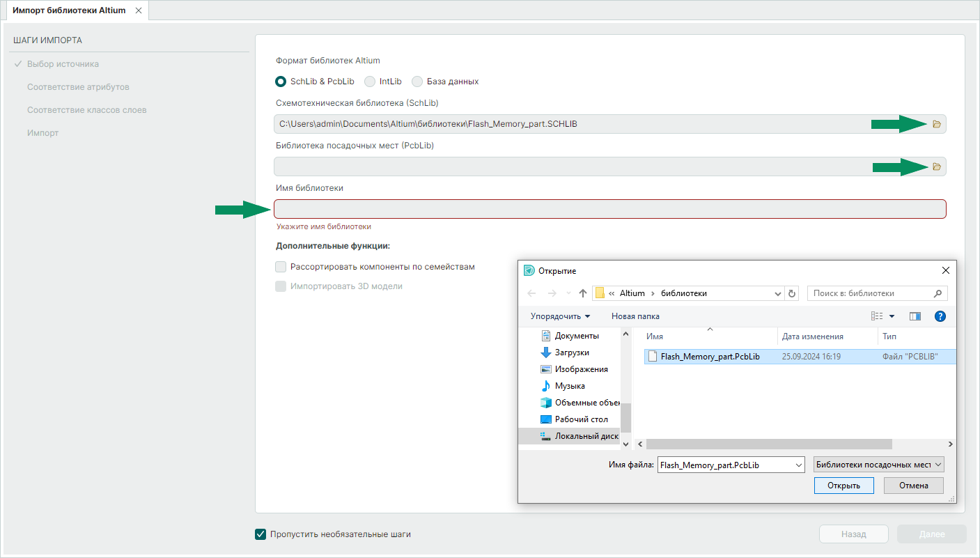Viewport: 980px width, 558px height.
Task: Open the Упорядочить dropdown menu
Action: [x=560, y=316]
